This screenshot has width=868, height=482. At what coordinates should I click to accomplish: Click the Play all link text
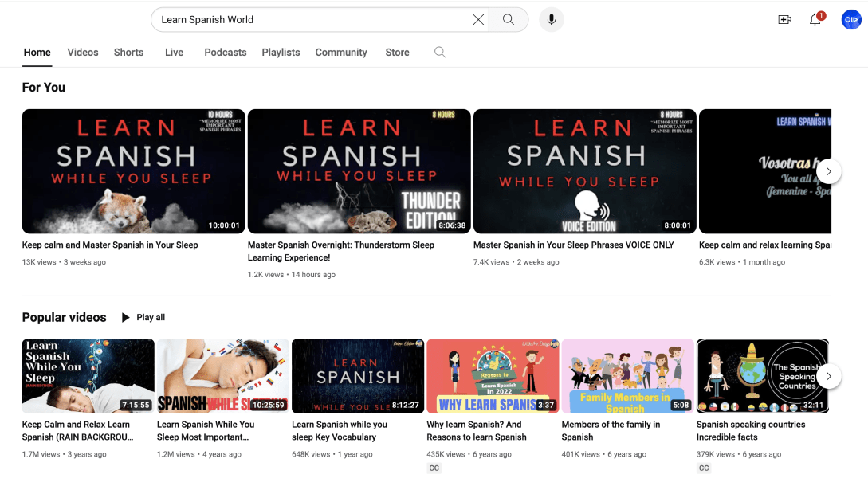151,317
